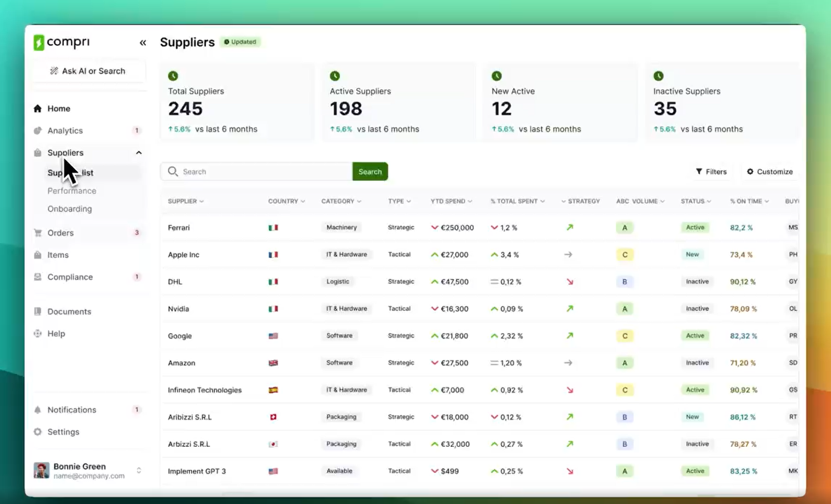Open the Onboarding submenu item

click(x=69, y=209)
